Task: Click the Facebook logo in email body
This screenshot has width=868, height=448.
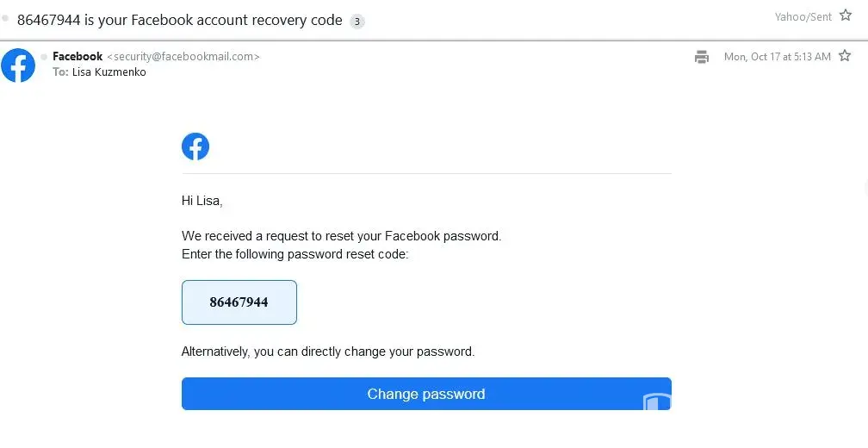Action: 195,146
